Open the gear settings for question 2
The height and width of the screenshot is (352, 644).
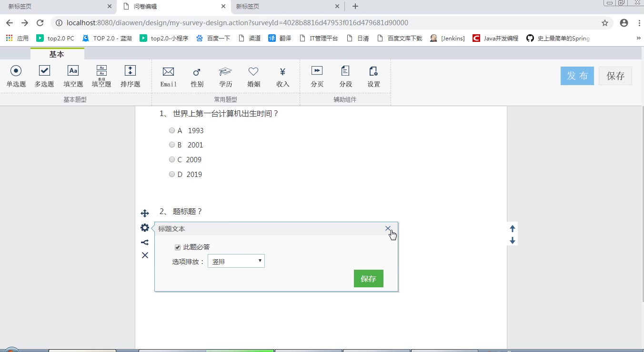145,228
